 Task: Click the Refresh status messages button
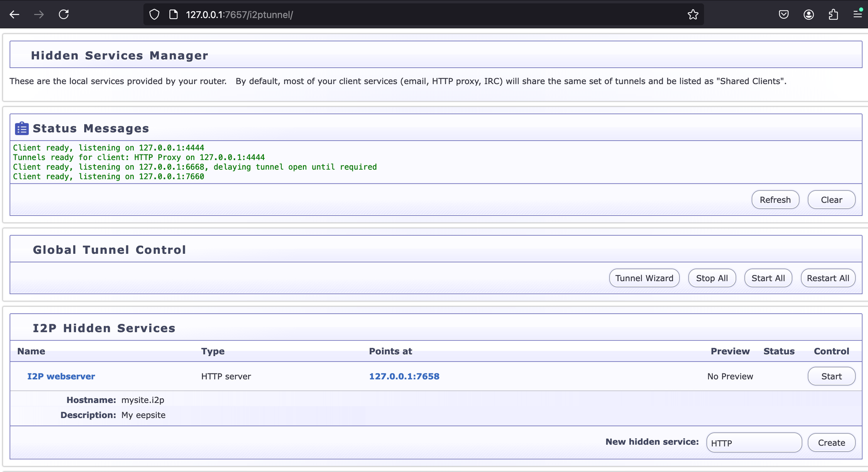(x=775, y=200)
